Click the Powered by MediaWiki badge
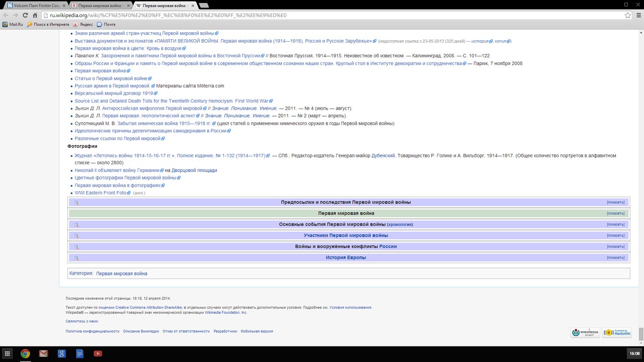 [617, 332]
